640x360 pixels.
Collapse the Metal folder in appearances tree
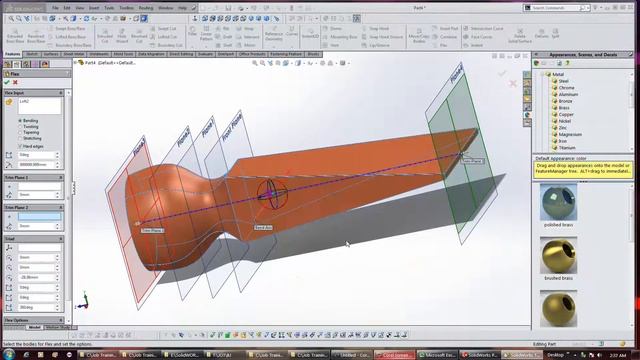[x=543, y=74]
